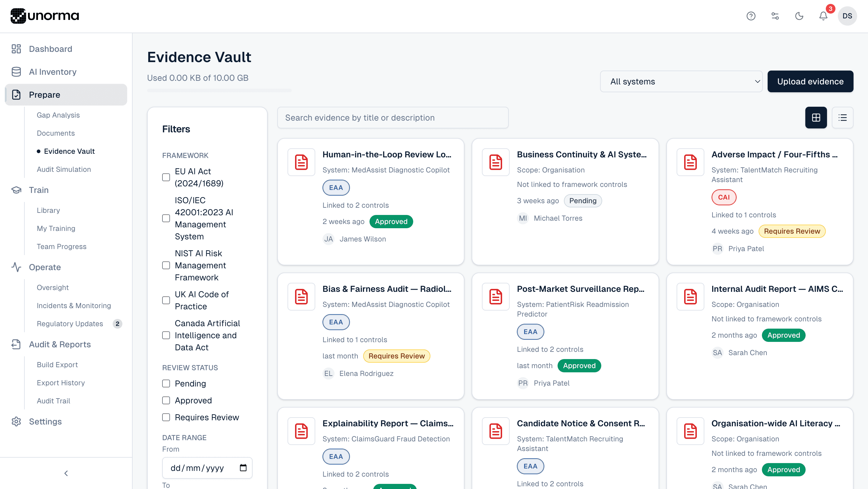The width and height of the screenshot is (868, 489).
Task: Open Team Progress page
Action: point(61,247)
